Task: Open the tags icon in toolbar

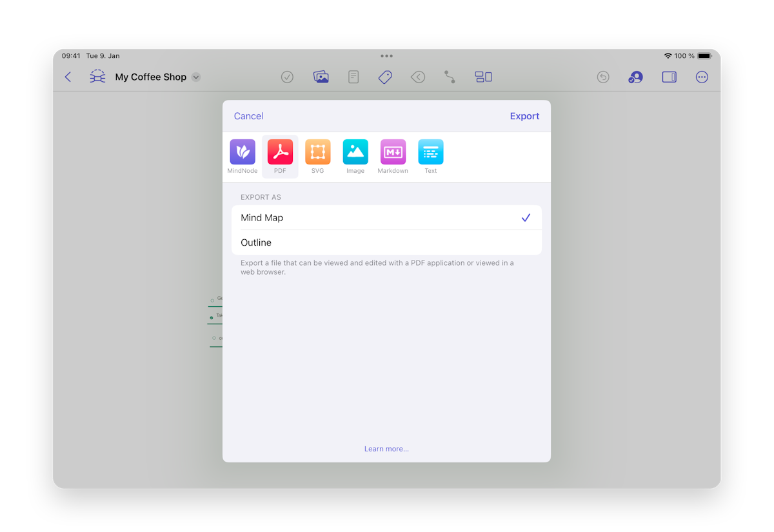Action: coord(385,77)
